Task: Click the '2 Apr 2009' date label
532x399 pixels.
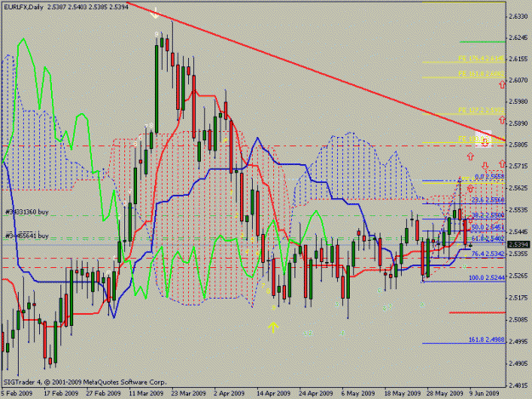Action: [x=229, y=393]
